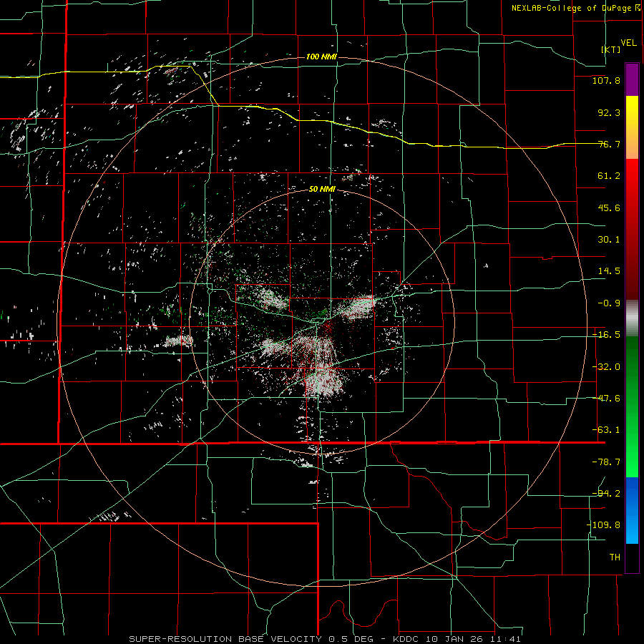Click the yellow segment of color scale
The image size is (644, 644).
(x=632, y=127)
